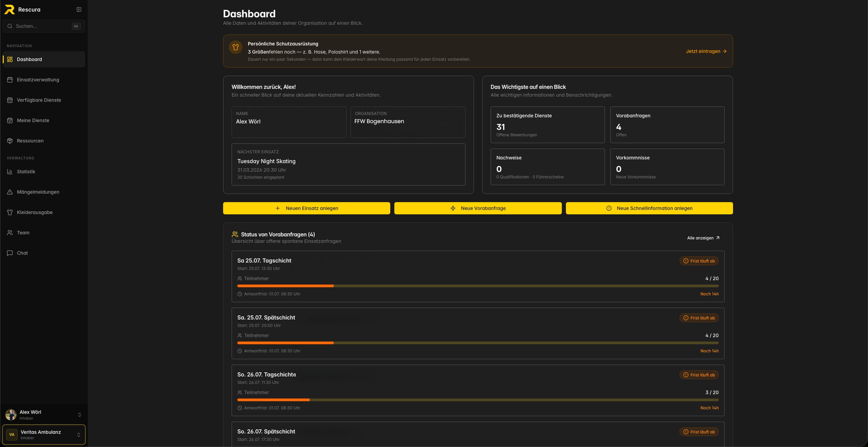Click the Teilnehmer progress bar of Sa. 25.07. Spätschicht
This screenshot has height=447, width=868.
pyautogui.click(x=478, y=343)
